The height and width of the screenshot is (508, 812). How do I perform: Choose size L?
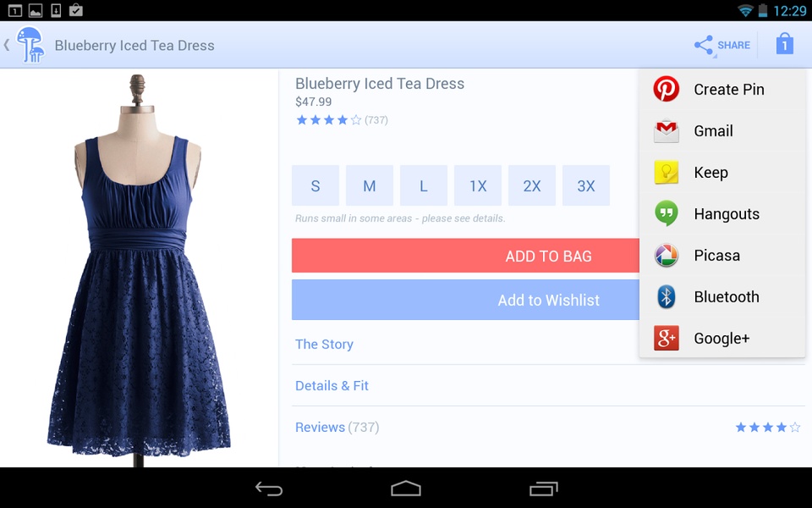pyautogui.click(x=424, y=185)
